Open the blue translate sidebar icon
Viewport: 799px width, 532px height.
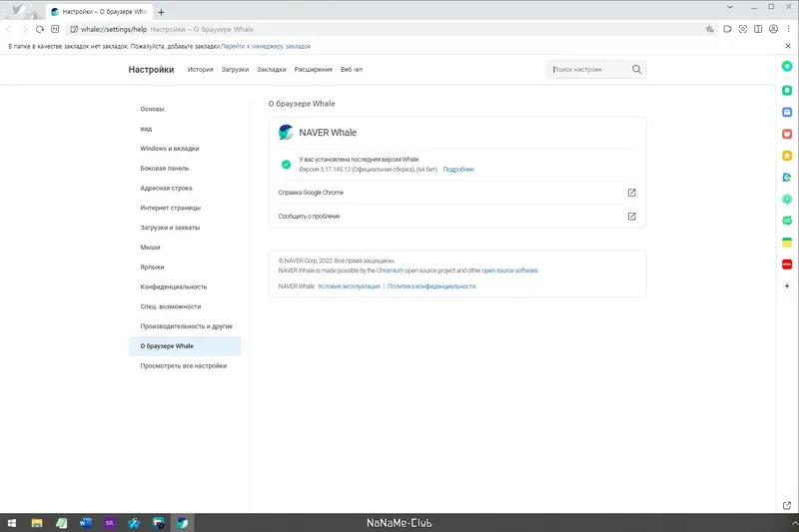point(787,177)
